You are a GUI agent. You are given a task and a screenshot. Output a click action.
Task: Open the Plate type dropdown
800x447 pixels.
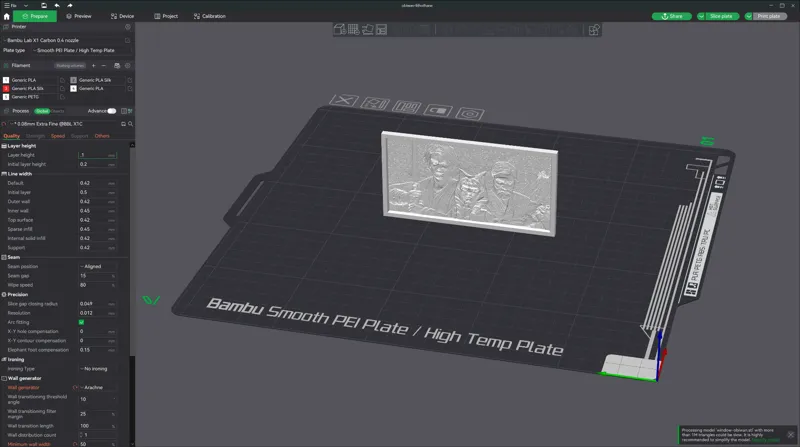[82, 51]
